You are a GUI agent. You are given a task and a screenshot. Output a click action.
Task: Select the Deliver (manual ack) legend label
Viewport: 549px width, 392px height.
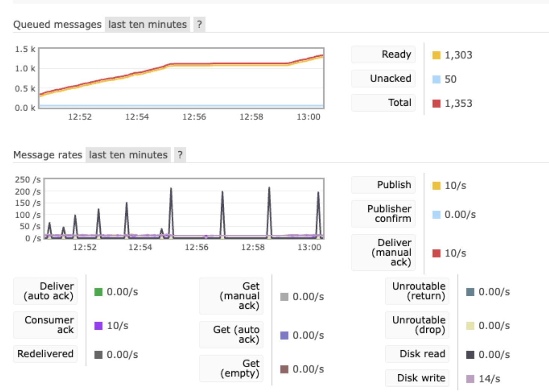coord(383,253)
